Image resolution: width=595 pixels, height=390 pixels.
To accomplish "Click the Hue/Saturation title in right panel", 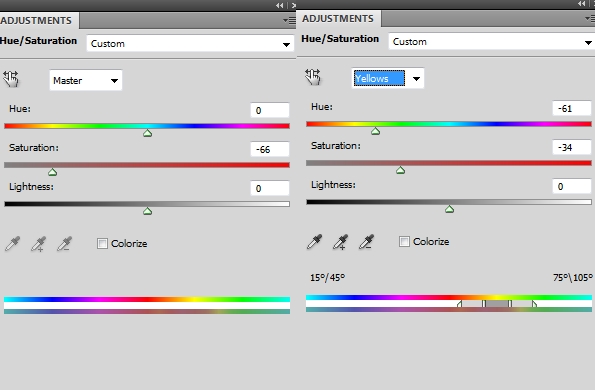I will [x=340, y=39].
